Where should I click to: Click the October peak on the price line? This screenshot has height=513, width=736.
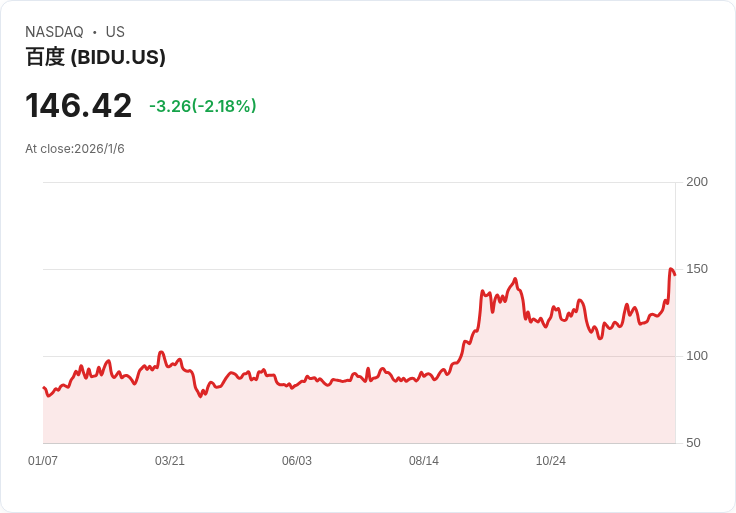point(515,279)
